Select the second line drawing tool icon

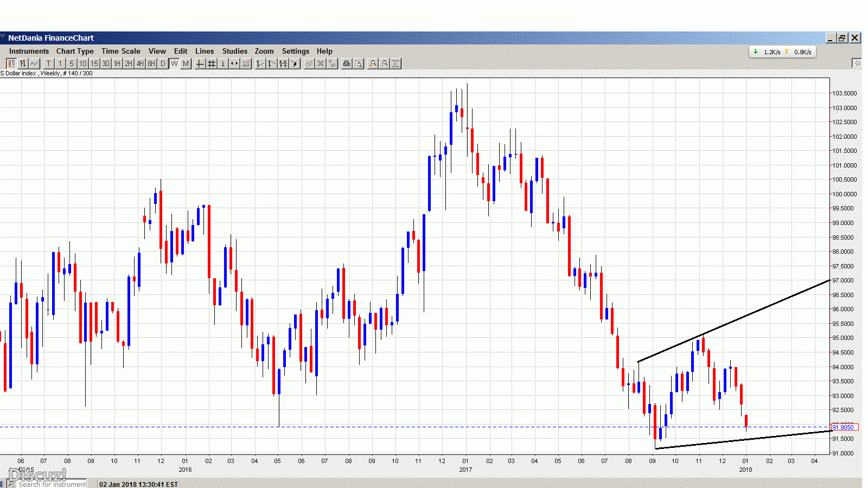[x=272, y=63]
